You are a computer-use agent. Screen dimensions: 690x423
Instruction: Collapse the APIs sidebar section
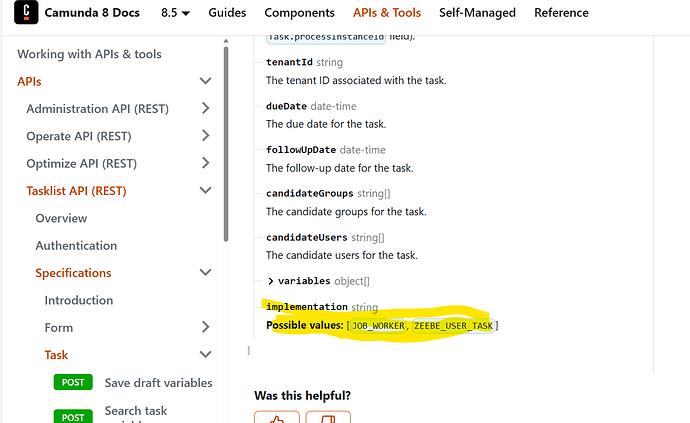click(x=206, y=81)
